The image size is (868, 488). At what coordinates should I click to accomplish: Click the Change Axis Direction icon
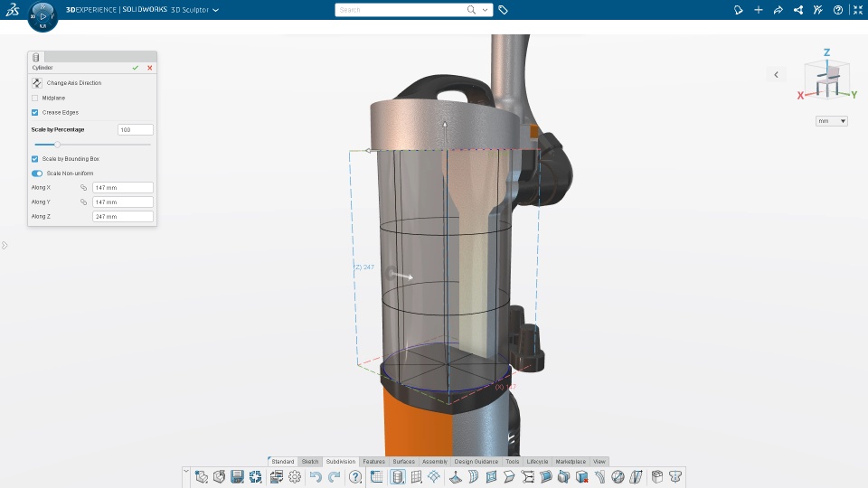(37, 83)
